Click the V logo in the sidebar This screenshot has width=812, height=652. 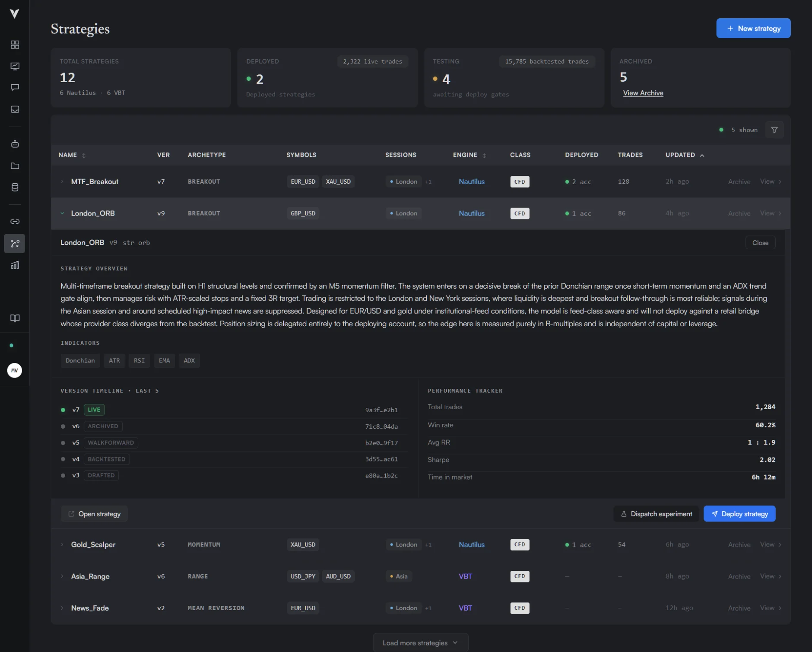click(15, 14)
